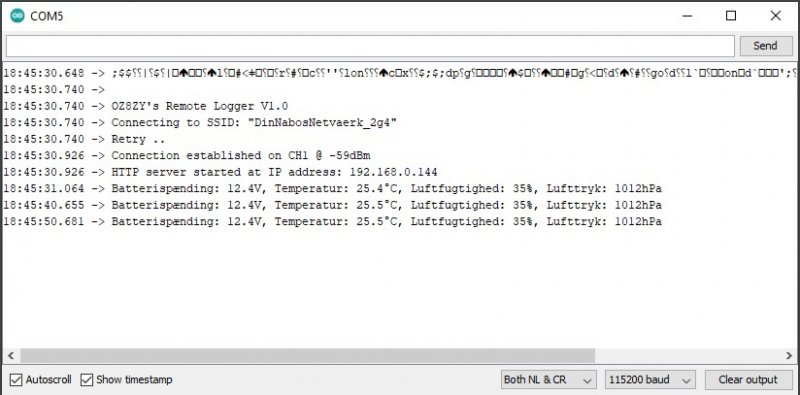The width and height of the screenshot is (800, 395).
Task: Click the right arrow of horizontal scrollbar
Action: point(789,356)
